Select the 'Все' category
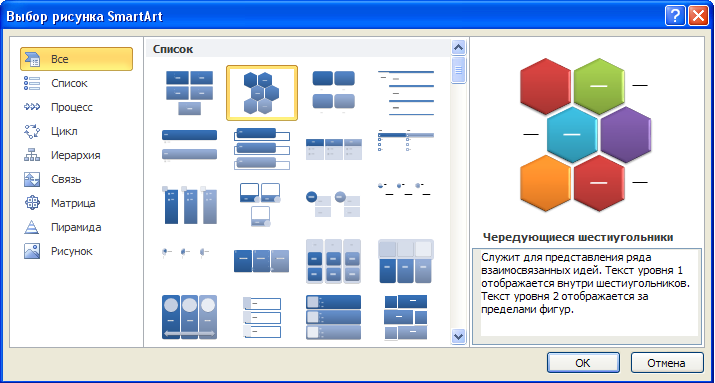The image size is (715, 383). point(76,59)
